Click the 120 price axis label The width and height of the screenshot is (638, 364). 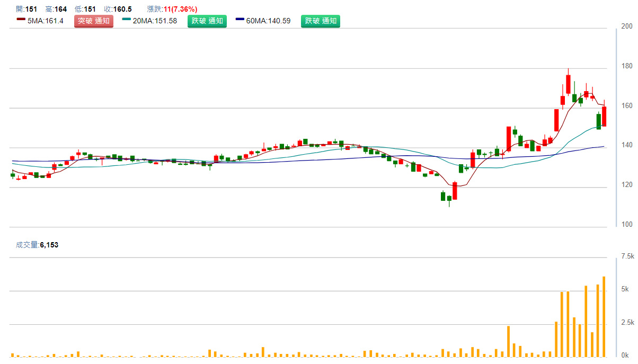point(627,185)
